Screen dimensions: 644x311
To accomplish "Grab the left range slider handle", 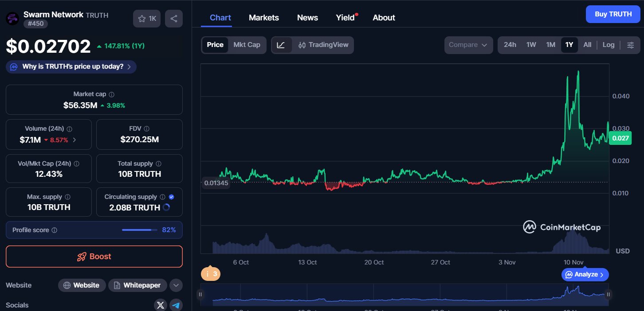I will pos(200,294).
